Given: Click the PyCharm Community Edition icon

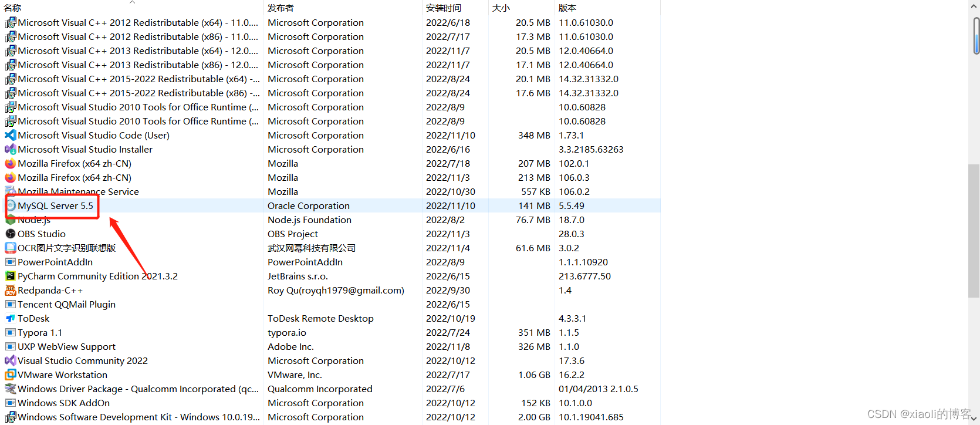Looking at the screenshot, I should click(x=11, y=276).
